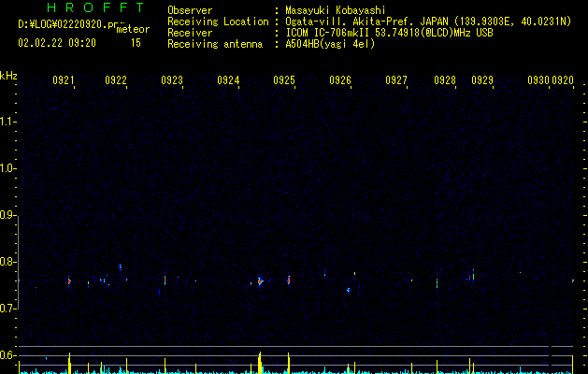Click the HROFFT title text
588x374 pixels.
[95, 7]
